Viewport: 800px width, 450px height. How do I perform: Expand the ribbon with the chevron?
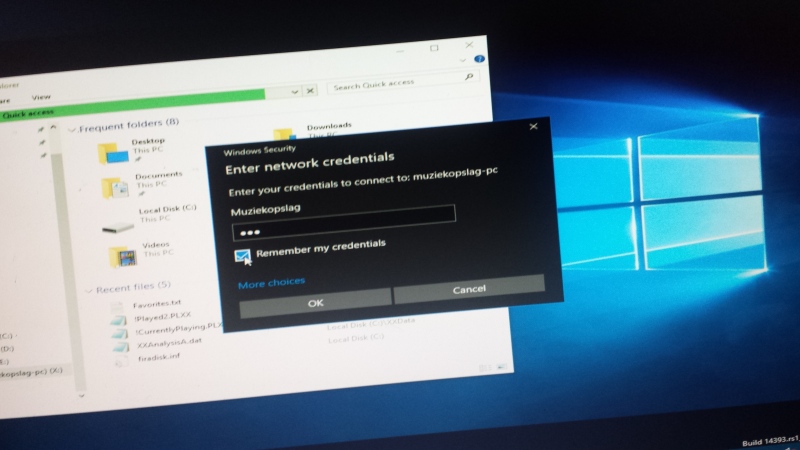pyautogui.click(x=462, y=61)
